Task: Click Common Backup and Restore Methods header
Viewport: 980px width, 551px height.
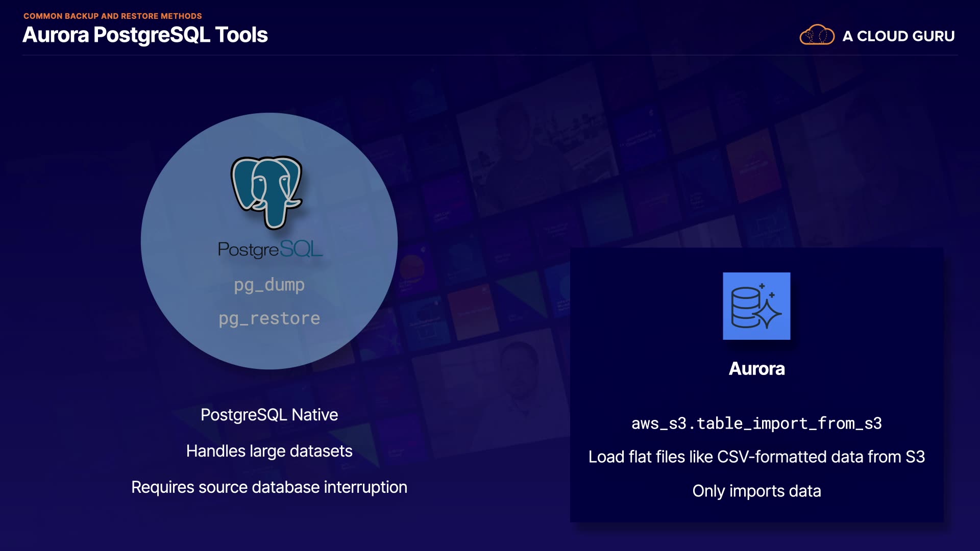Action: tap(112, 16)
